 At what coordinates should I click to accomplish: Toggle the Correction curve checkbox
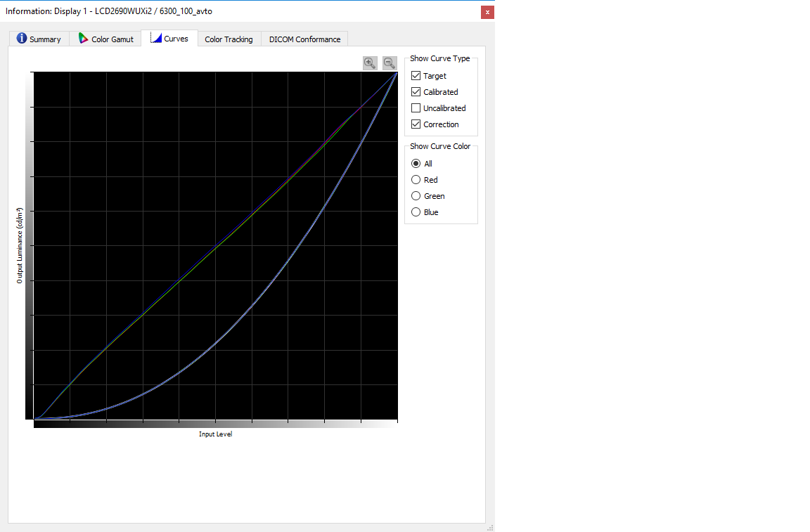(x=416, y=124)
